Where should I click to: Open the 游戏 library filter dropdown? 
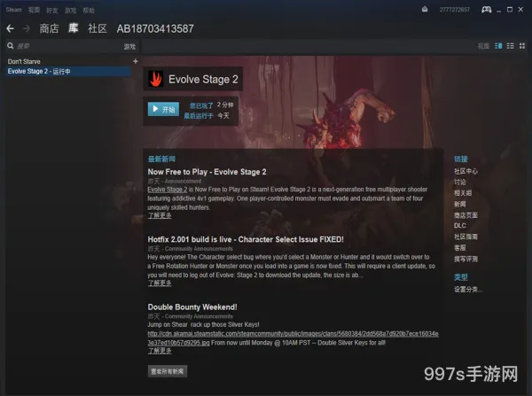pyautogui.click(x=129, y=46)
